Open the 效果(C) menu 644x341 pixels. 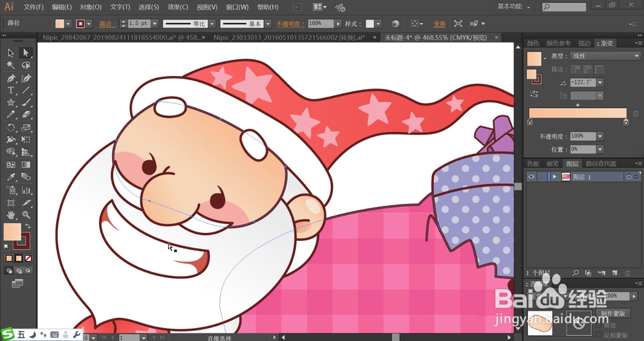178,7
